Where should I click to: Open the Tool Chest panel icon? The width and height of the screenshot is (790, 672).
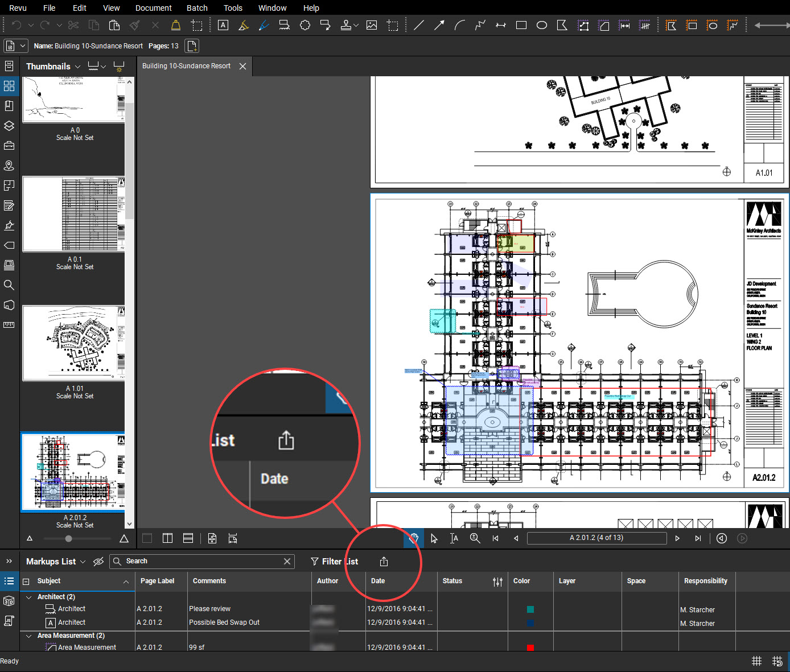click(9, 146)
